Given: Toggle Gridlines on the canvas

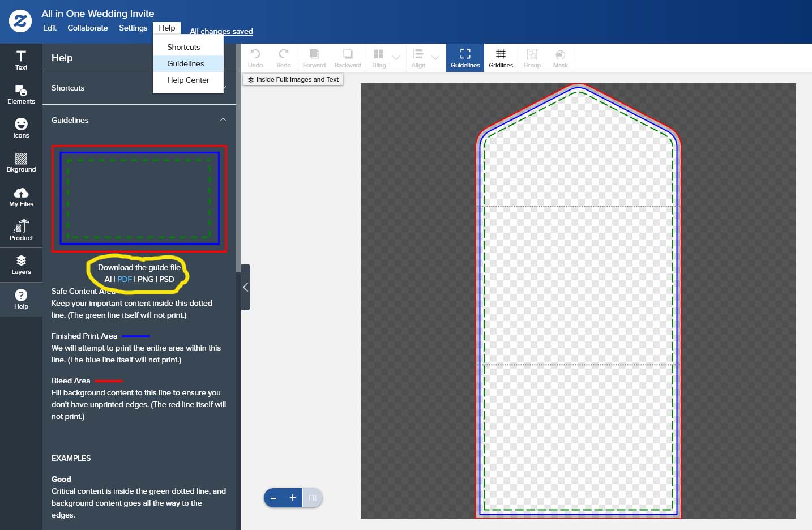Looking at the screenshot, I should [501, 58].
